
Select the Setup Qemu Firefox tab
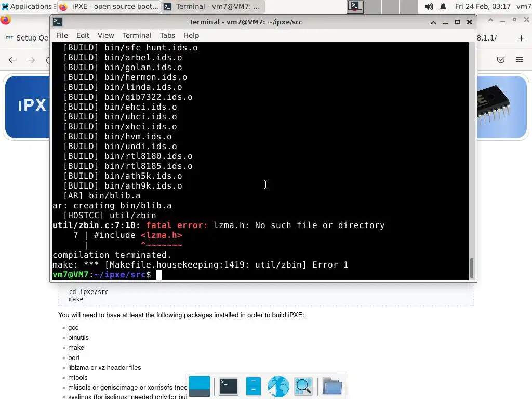click(27, 38)
